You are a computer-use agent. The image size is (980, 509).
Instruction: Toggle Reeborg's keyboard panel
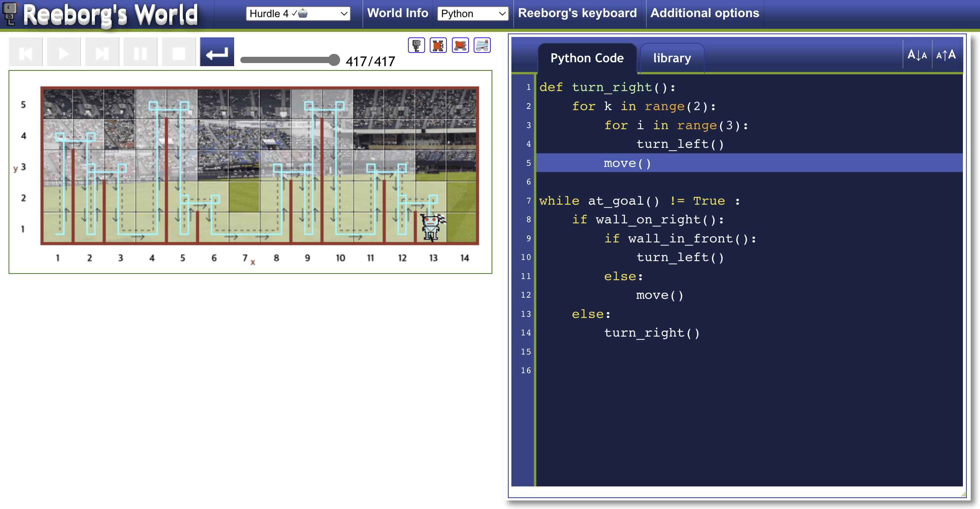(x=577, y=13)
